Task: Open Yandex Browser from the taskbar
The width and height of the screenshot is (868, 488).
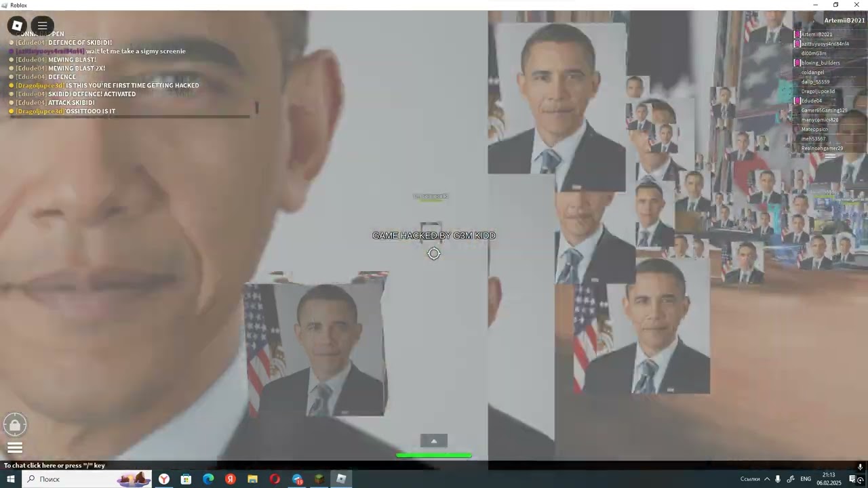Action: [164, 479]
